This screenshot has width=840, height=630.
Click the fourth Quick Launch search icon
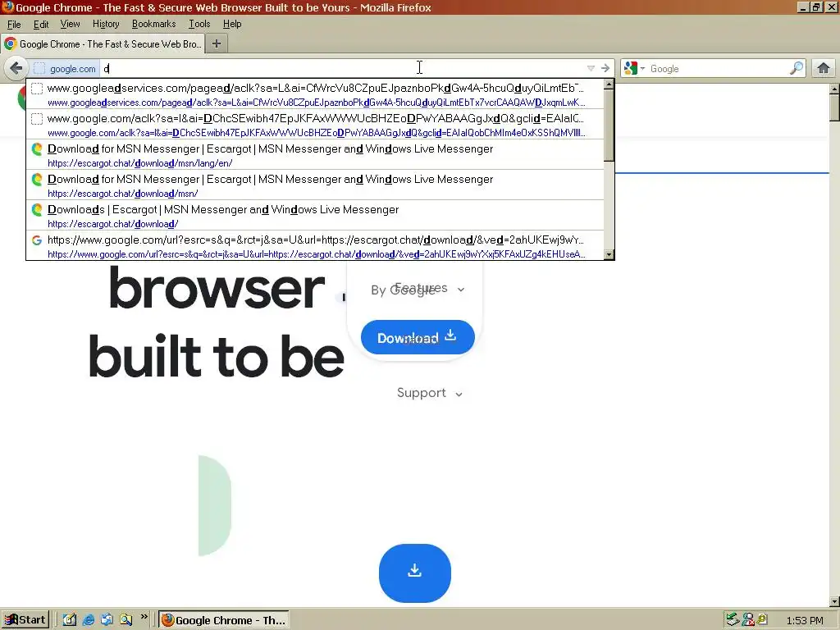(x=126, y=620)
